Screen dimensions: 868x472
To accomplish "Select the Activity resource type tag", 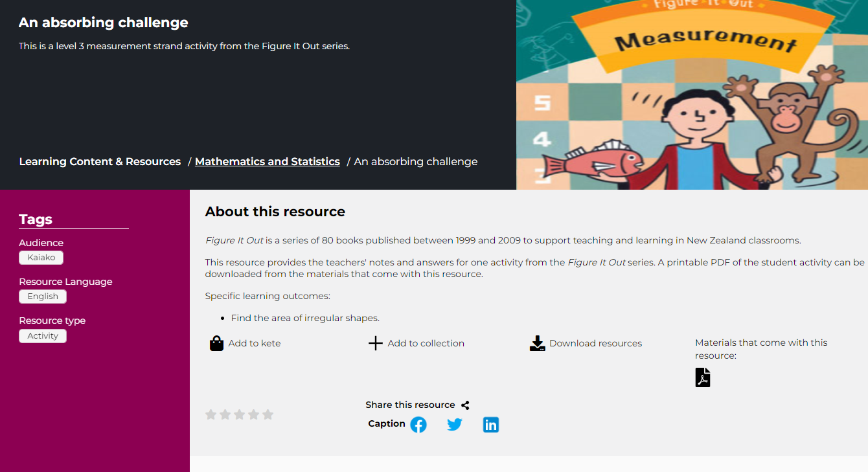I will point(43,336).
